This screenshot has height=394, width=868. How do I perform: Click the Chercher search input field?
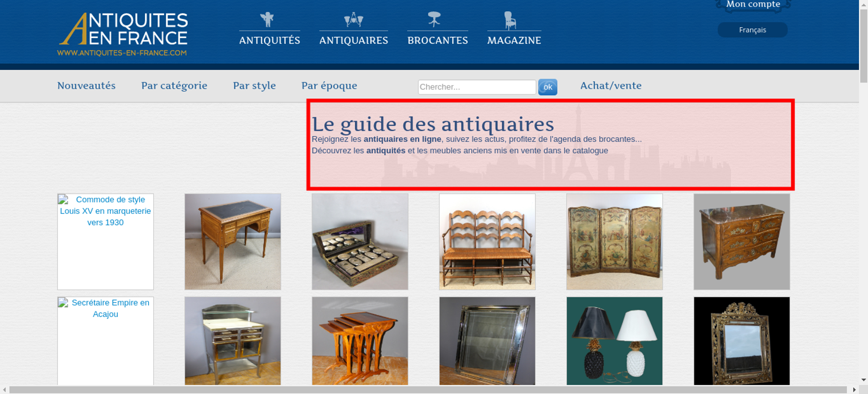pyautogui.click(x=477, y=87)
